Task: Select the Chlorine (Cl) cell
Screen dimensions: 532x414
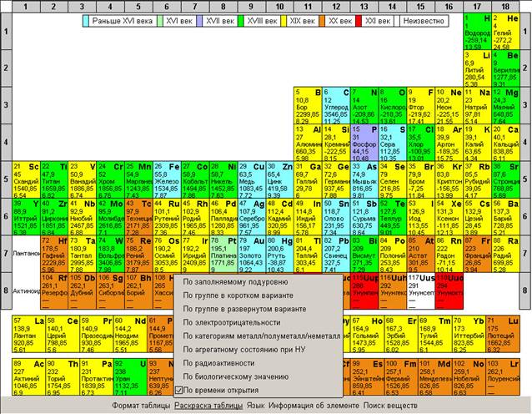Action: [x=421, y=142]
